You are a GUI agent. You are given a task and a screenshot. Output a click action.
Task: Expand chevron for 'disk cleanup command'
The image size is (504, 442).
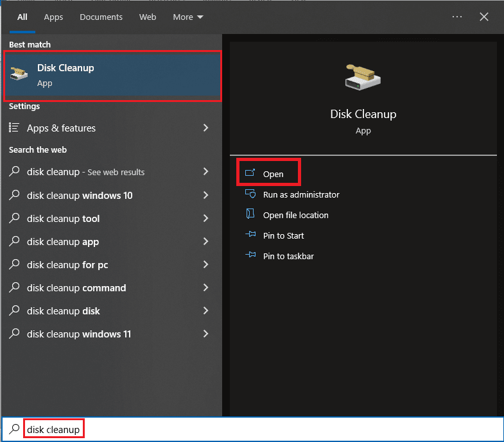(205, 287)
